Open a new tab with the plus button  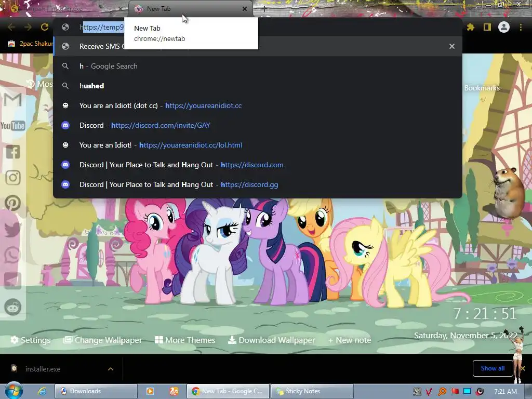(x=264, y=9)
